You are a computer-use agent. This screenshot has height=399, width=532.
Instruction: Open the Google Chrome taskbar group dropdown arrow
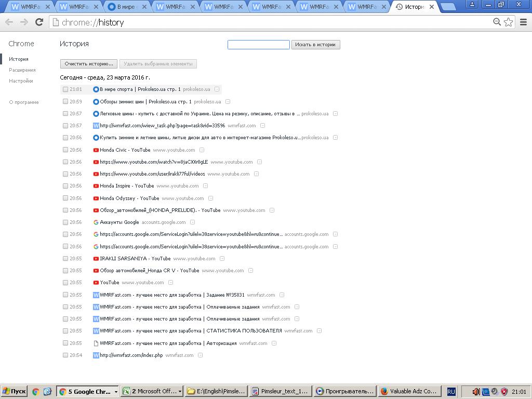pos(116,392)
